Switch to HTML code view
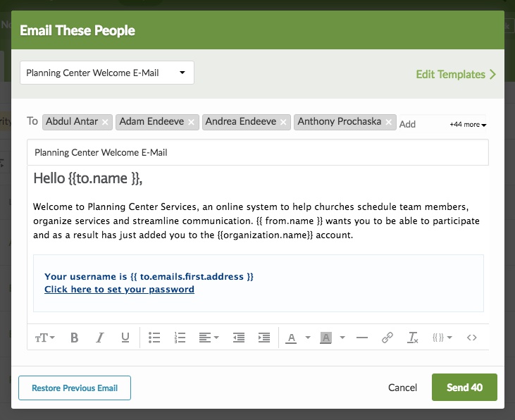The height and width of the screenshot is (420, 515). coord(471,338)
